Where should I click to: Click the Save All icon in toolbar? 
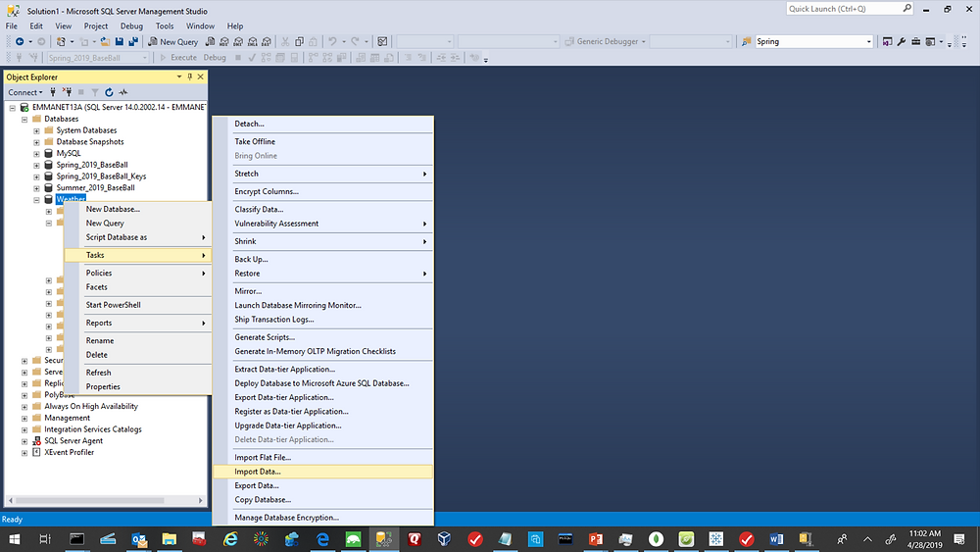pos(133,42)
